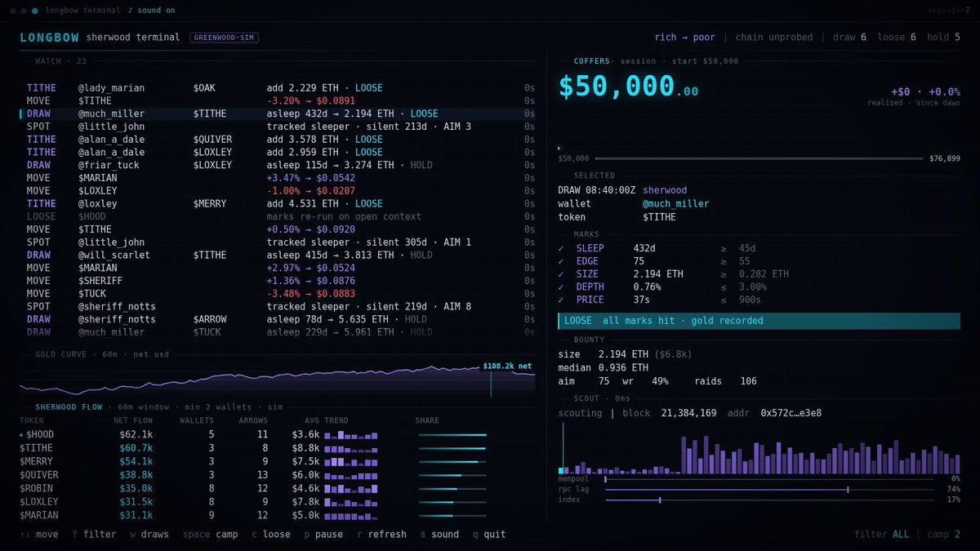This screenshot has height=551, width=980.
Task: Click the q quit shortcut
Action: click(489, 535)
